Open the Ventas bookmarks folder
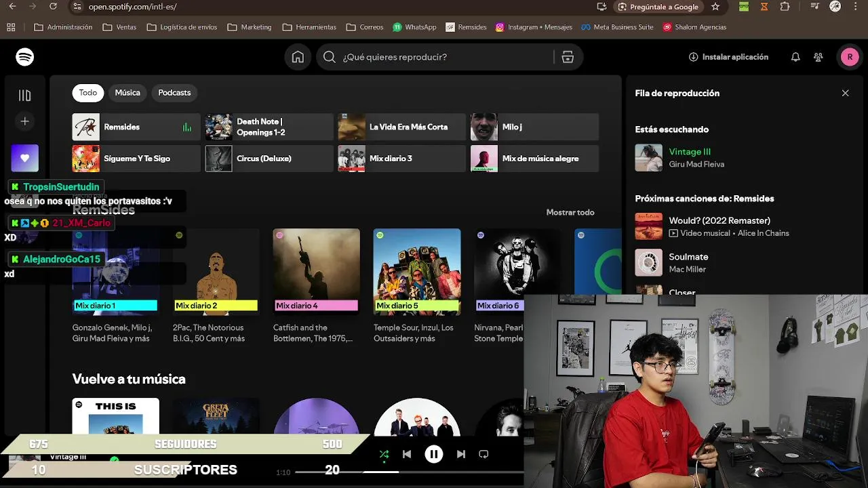The image size is (868, 488). pyautogui.click(x=119, y=27)
